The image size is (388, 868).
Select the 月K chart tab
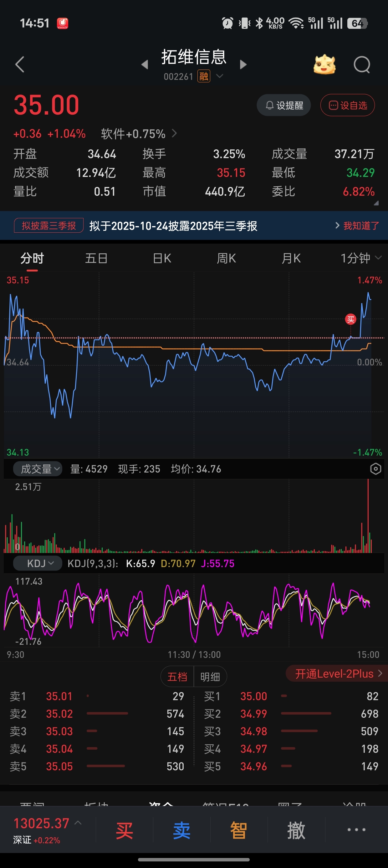pos(291,258)
